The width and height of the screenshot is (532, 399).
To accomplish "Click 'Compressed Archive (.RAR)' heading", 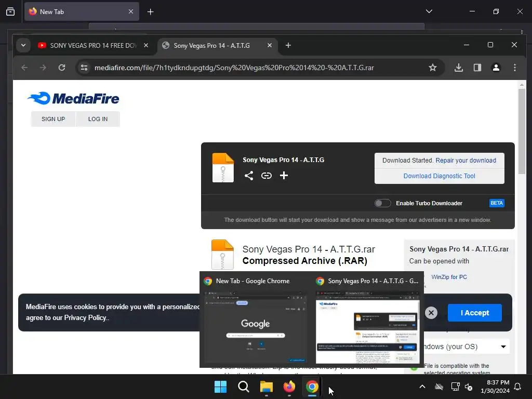I will [304, 261].
